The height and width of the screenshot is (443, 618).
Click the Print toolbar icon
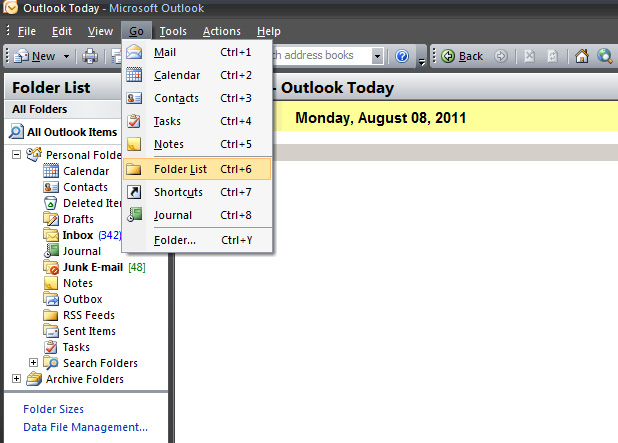point(90,56)
